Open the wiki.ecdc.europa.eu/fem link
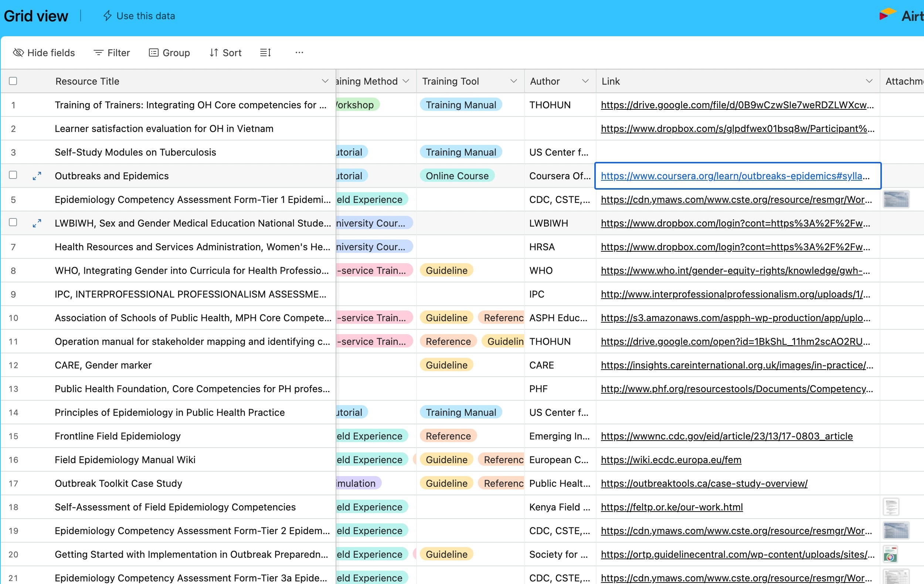Screen dimensions: 924x584 671,460
